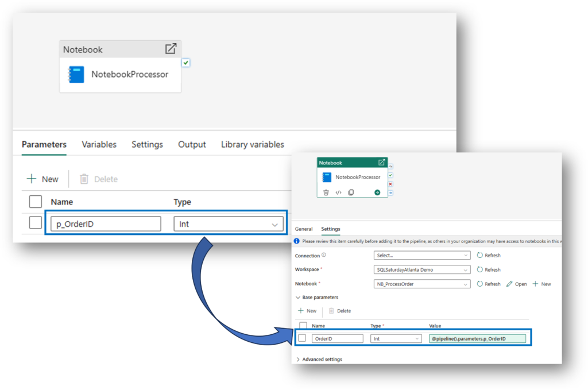Open the Workspace dropdown showing SQLSaturdayAtlanta Demo
The width and height of the screenshot is (588, 390).
pyautogui.click(x=421, y=269)
